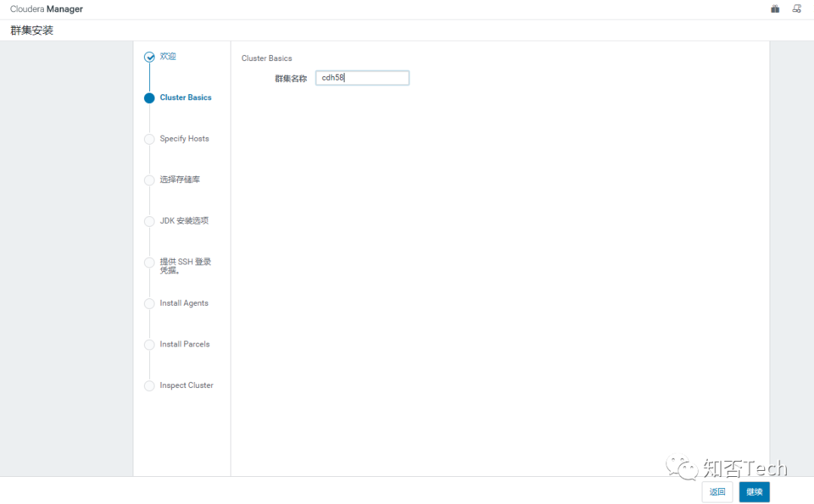Open the 提供 SSH 登录凭据 step
The image size is (814, 504).
185,266
